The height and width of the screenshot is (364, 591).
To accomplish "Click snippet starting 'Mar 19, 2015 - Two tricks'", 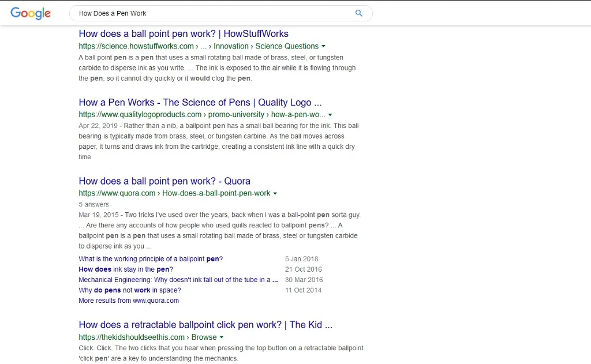I will pyautogui.click(x=220, y=230).
